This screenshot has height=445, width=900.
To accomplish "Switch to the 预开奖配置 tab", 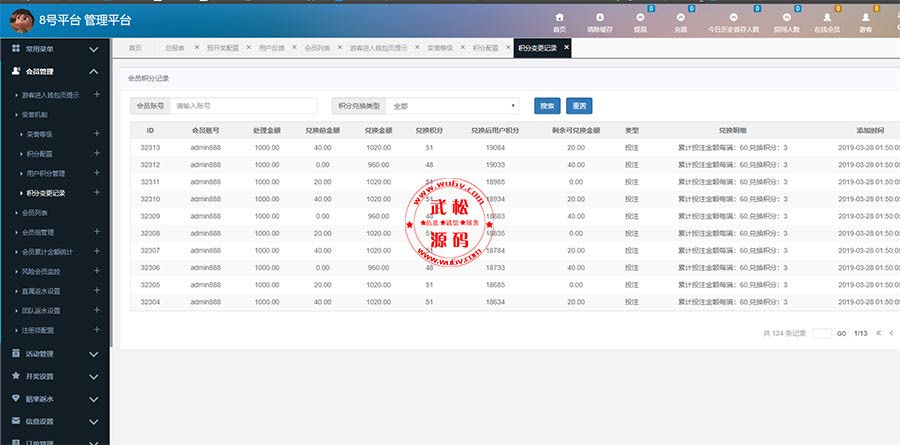I will coord(223,48).
